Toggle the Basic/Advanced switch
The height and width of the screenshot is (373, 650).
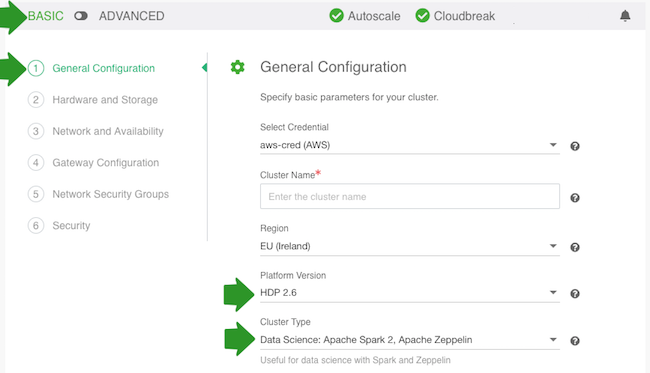pos(81,16)
